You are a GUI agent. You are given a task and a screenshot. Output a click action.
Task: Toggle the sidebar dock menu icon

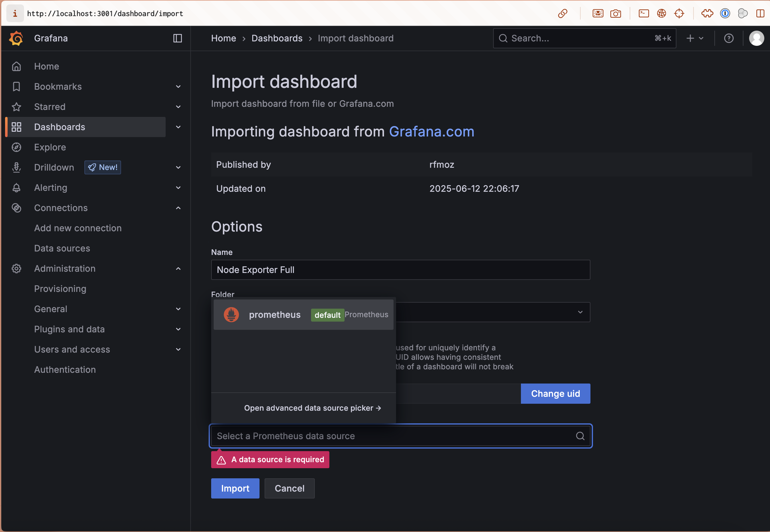[178, 38]
